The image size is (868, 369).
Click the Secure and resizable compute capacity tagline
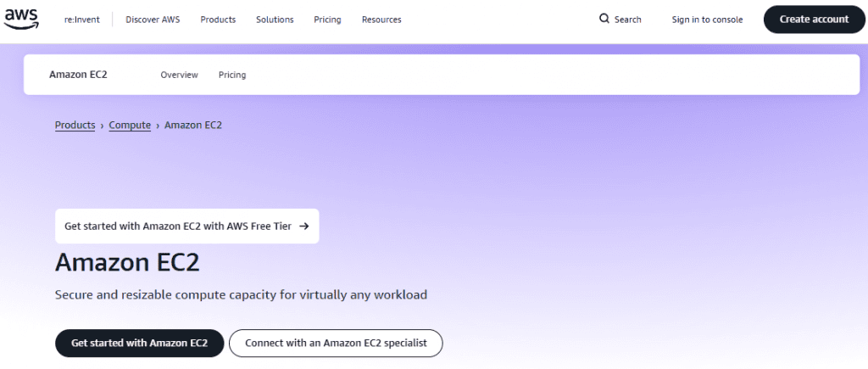point(242,294)
